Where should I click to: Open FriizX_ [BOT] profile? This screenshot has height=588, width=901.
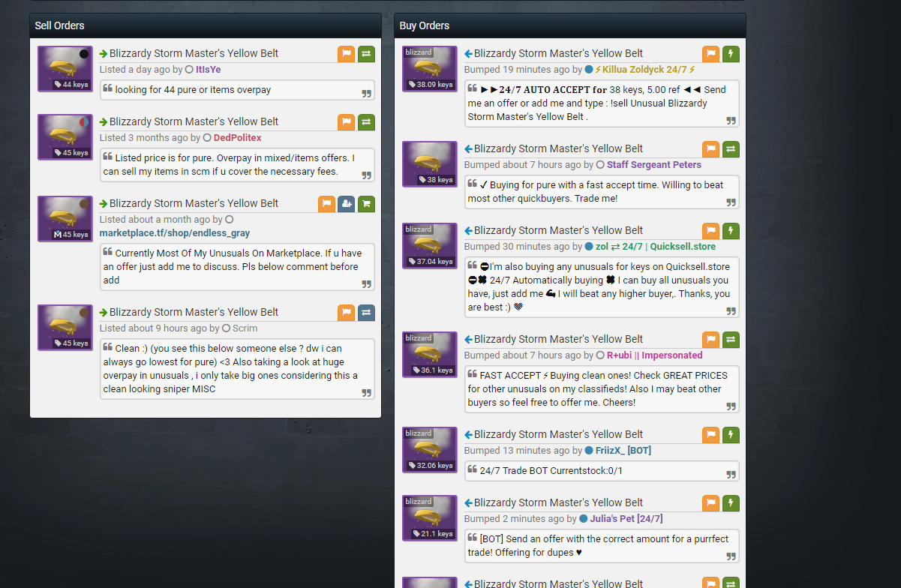click(623, 451)
